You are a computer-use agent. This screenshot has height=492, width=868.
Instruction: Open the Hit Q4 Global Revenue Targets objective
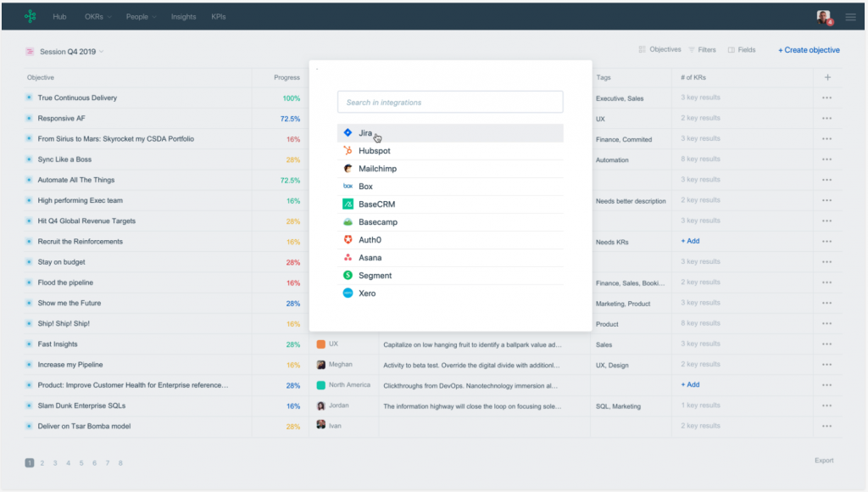point(86,221)
